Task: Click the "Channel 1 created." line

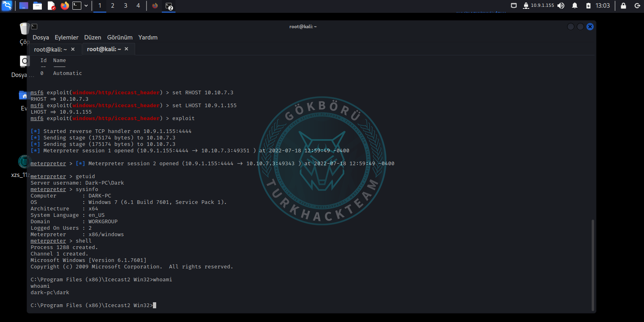Action: point(60,254)
